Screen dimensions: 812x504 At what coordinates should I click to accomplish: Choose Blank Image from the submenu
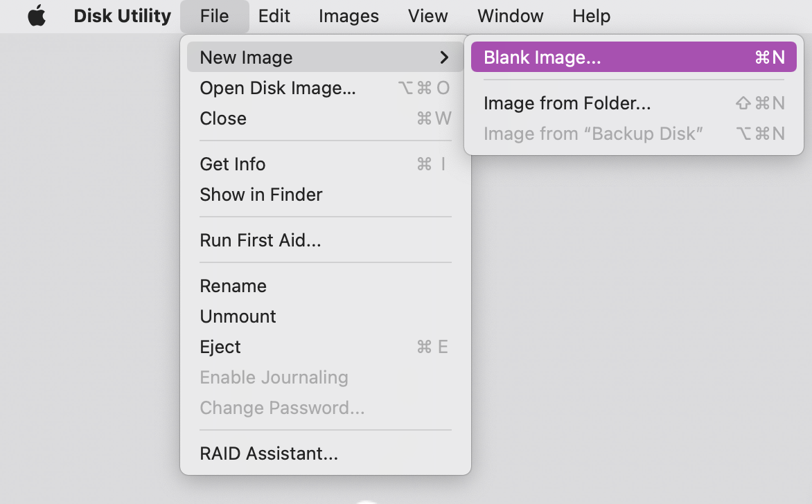633,57
